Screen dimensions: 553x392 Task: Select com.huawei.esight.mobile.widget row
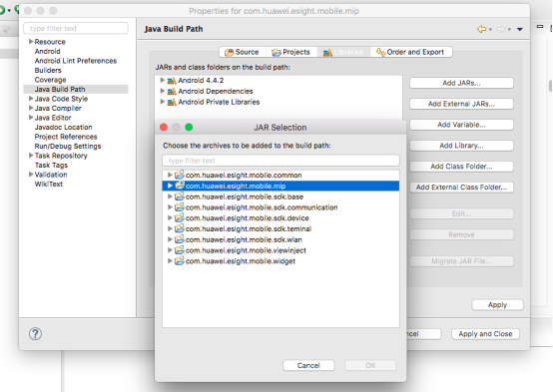click(280, 261)
